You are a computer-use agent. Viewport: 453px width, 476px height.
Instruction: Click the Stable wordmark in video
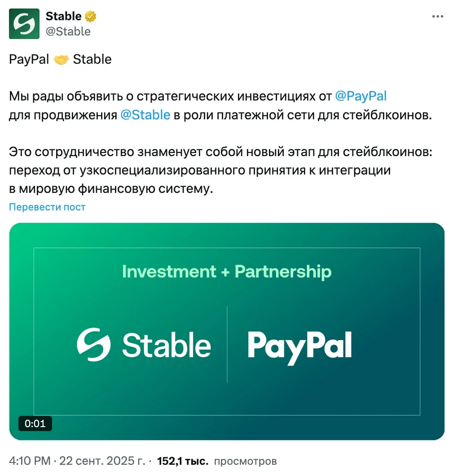(x=166, y=345)
